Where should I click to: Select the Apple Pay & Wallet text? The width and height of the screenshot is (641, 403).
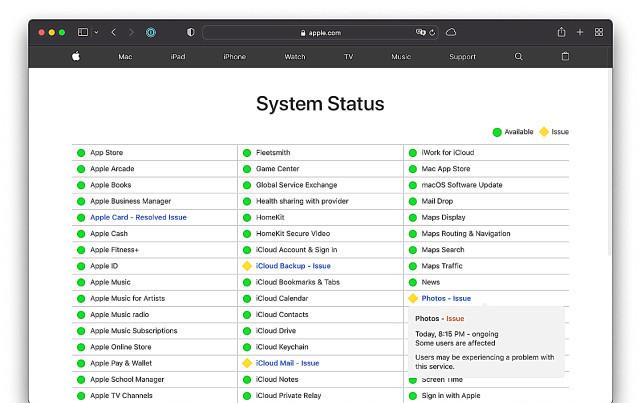coord(121,363)
